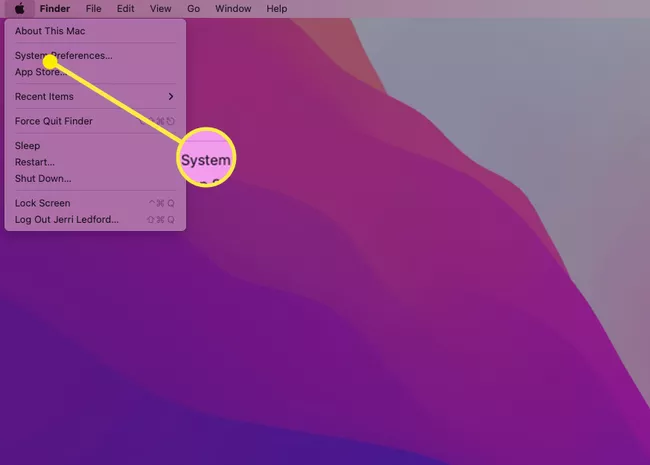Open the View menu
Screen dimensions: 650x465
coord(160,9)
